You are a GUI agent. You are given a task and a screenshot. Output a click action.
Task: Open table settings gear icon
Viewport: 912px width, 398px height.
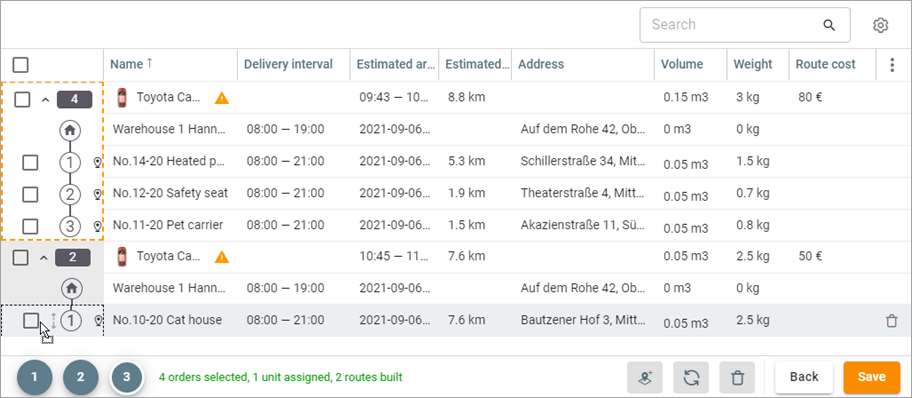tap(881, 25)
